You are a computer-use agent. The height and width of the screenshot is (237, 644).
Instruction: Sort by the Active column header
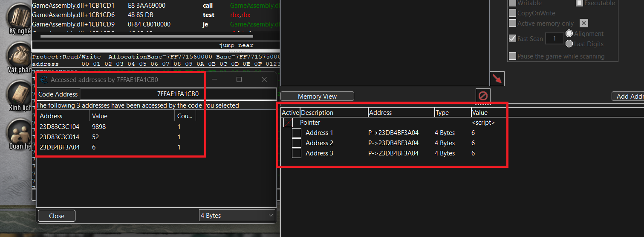point(291,113)
